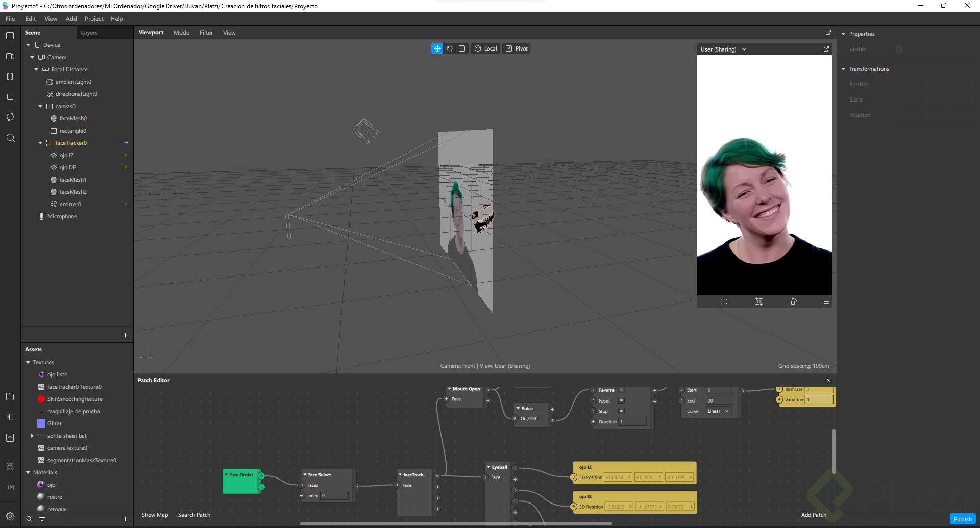Open the simulator hamburger menu
Screen dimensions: 980x528
[826, 301]
